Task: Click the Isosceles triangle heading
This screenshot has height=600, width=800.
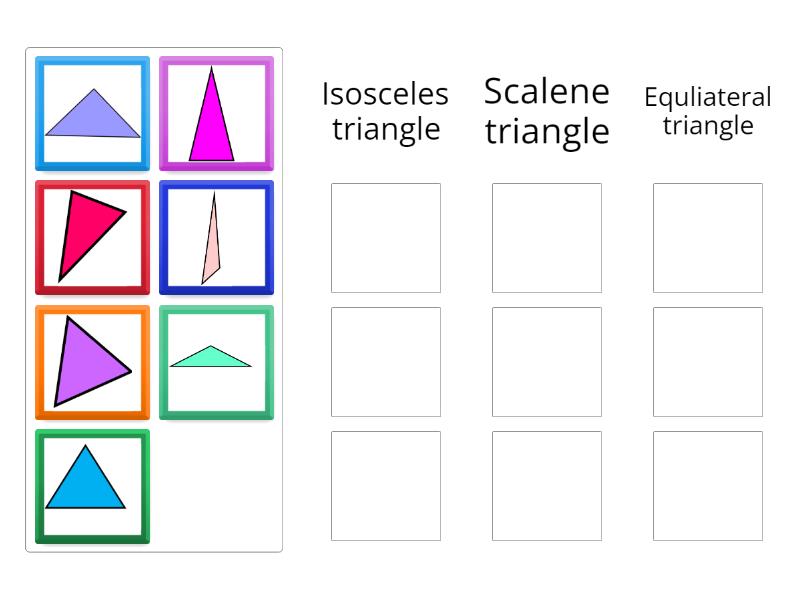Action: 386,111
